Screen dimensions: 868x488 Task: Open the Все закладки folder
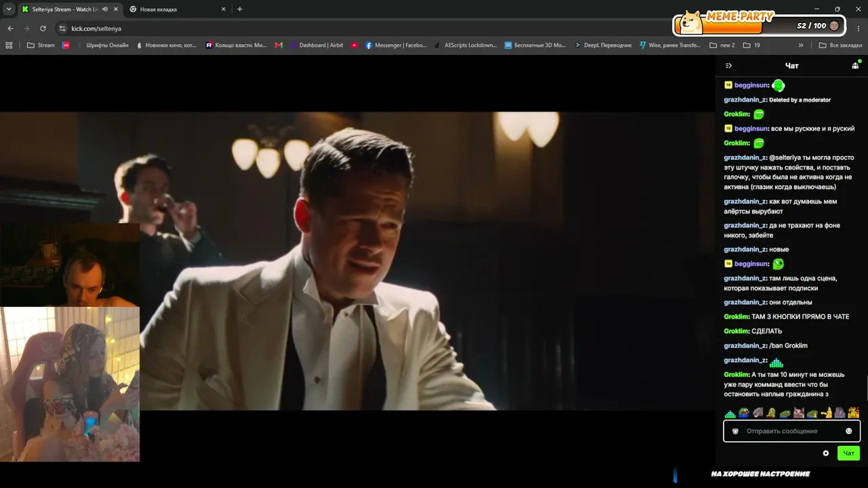pyautogui.click(x=840, y=45)
